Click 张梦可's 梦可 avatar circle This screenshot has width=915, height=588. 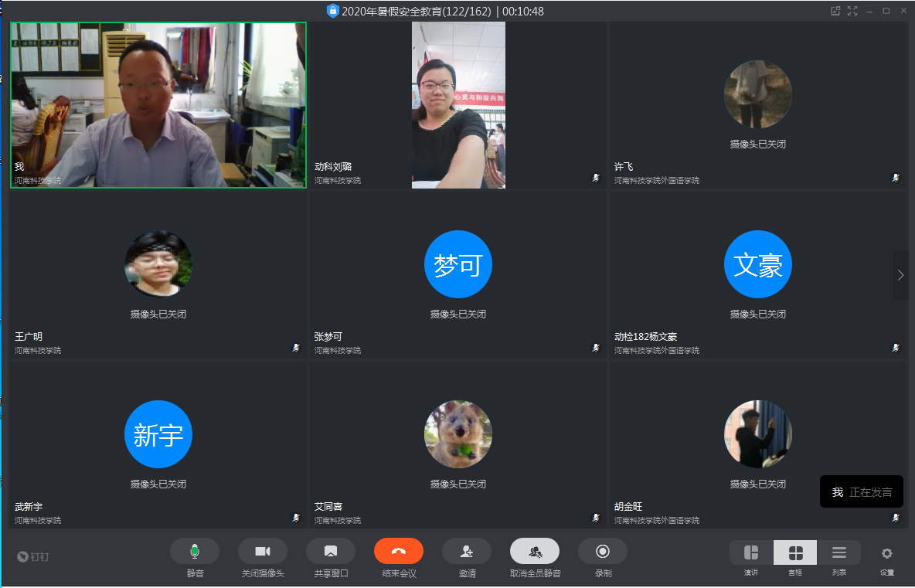coord(458,264)
